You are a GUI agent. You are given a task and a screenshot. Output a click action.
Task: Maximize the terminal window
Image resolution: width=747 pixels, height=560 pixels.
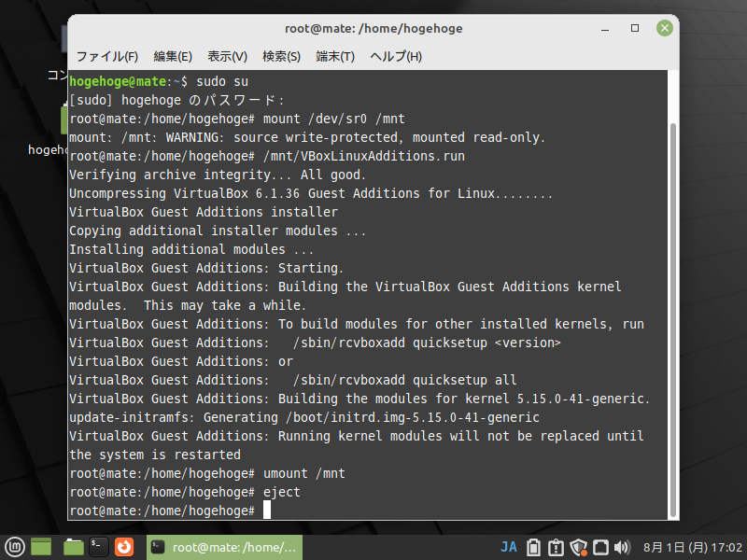635,29
